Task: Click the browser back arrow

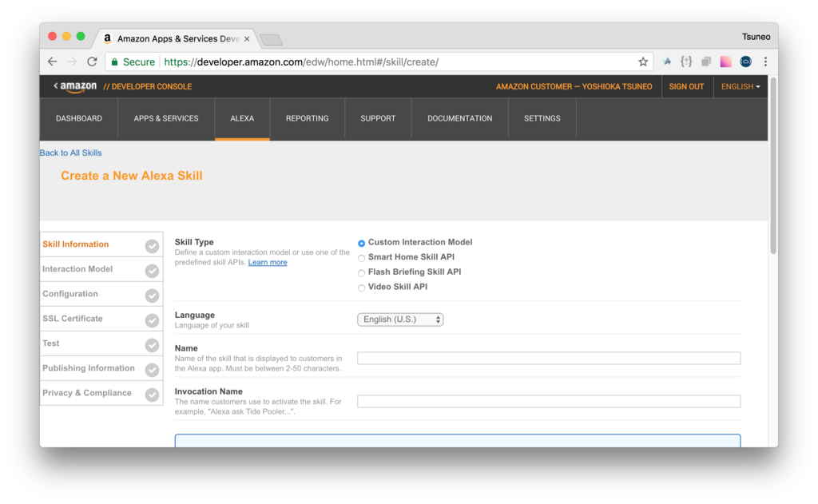Action: (52, 62)
